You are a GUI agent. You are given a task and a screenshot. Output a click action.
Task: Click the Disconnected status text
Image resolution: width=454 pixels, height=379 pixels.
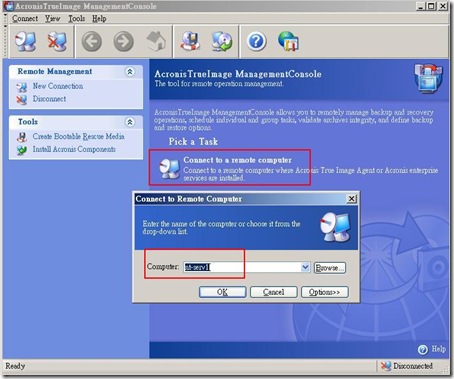pyautogui.click(x=413, y=366)
